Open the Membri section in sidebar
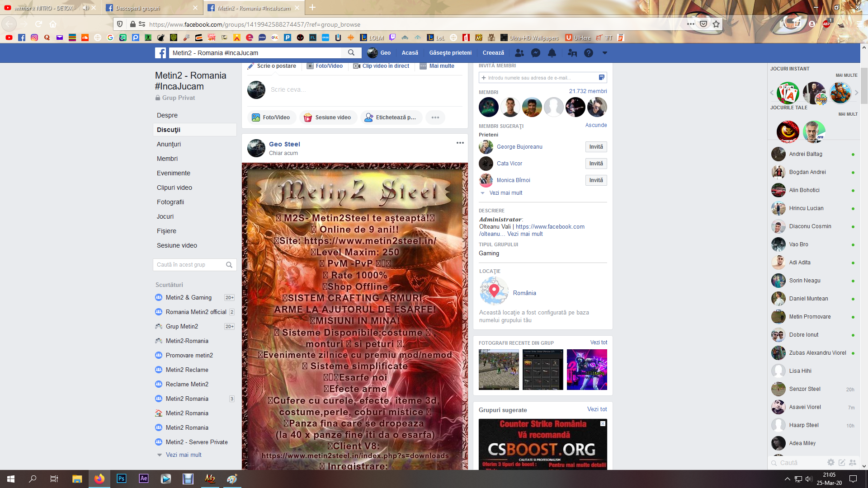Viewport: 868px width, 488px height. (x=167, y=159)
